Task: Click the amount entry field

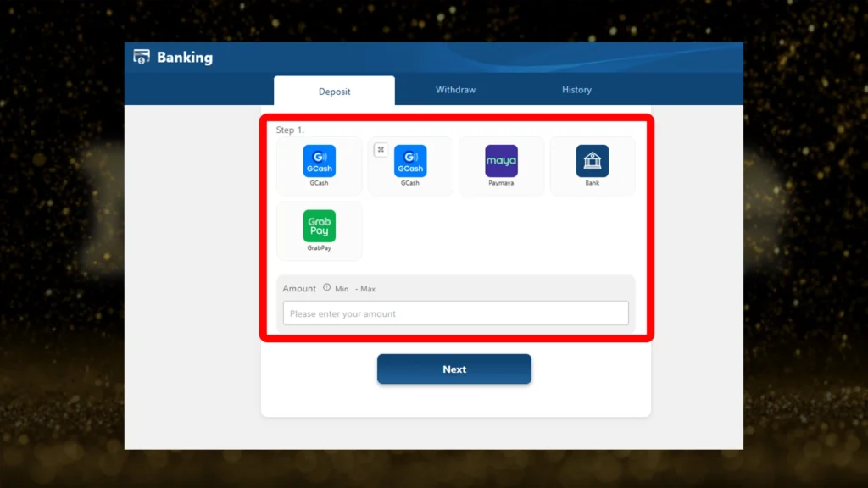Action: (454, 313)
